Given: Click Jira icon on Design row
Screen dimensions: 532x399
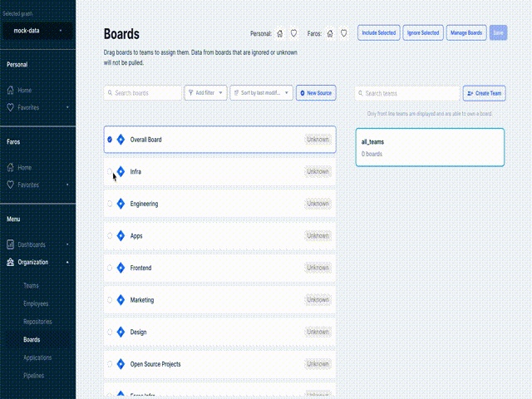Looking at the screenshot, I should coord(121,332).
